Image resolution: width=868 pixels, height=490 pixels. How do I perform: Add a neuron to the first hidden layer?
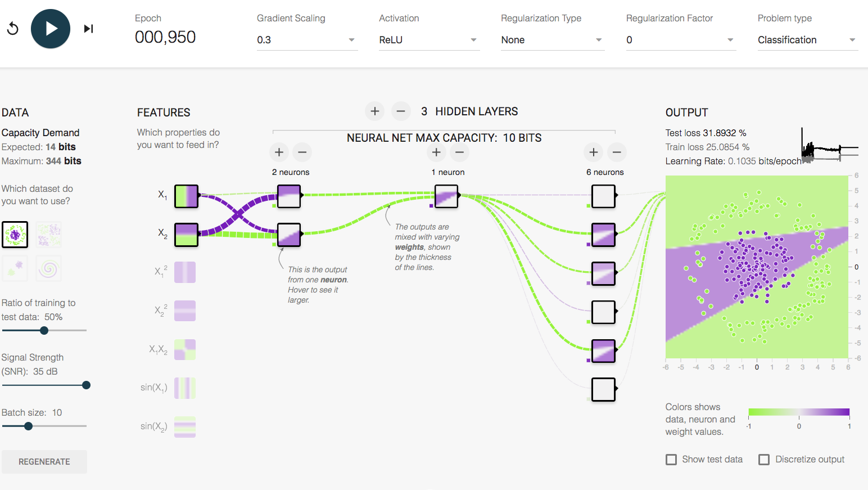(279, 152)
